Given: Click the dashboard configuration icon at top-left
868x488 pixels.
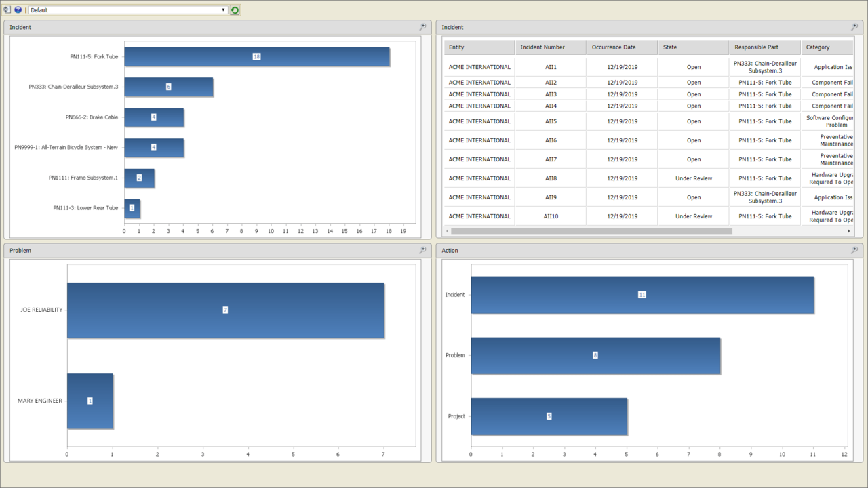Looking at the screenshot, I should [x=6, y=9].
